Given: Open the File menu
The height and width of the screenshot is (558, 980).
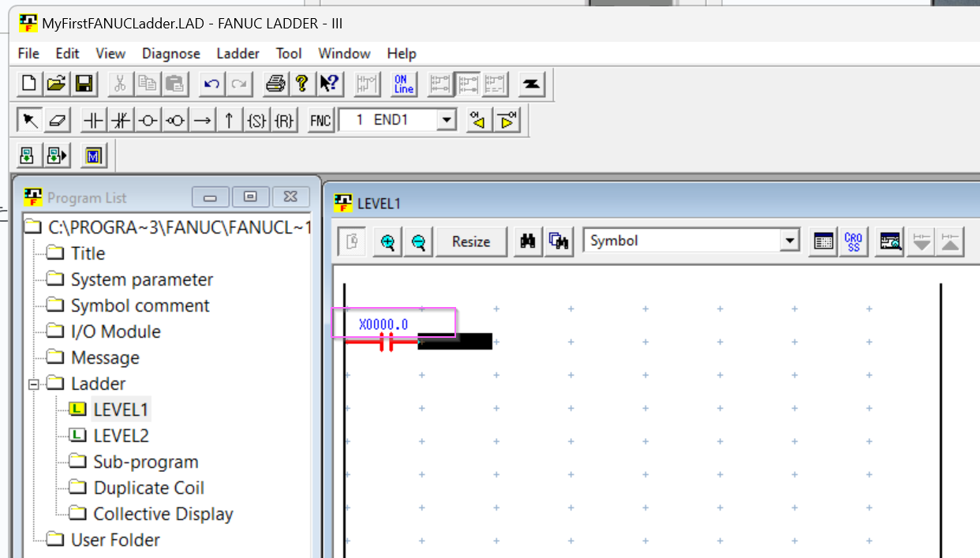Looking at the screenshot, I should pyautogui.click(x=28, y=54).
